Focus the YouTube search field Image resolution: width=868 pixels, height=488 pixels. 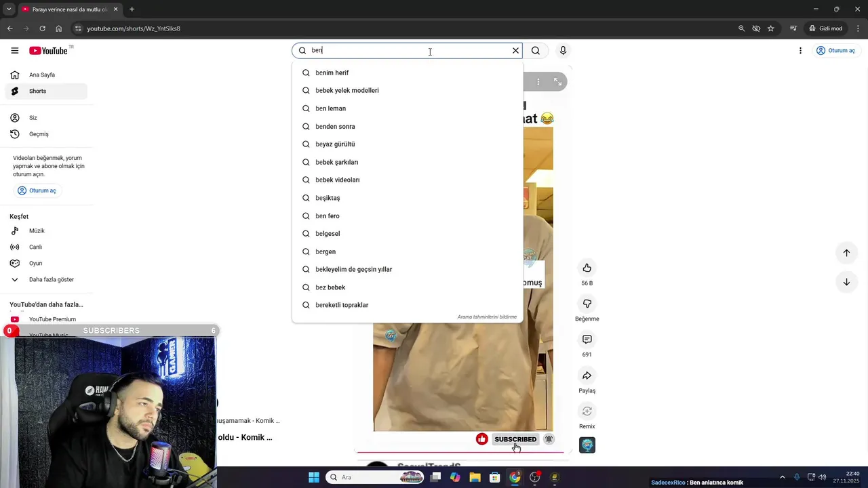click(407, 51)
